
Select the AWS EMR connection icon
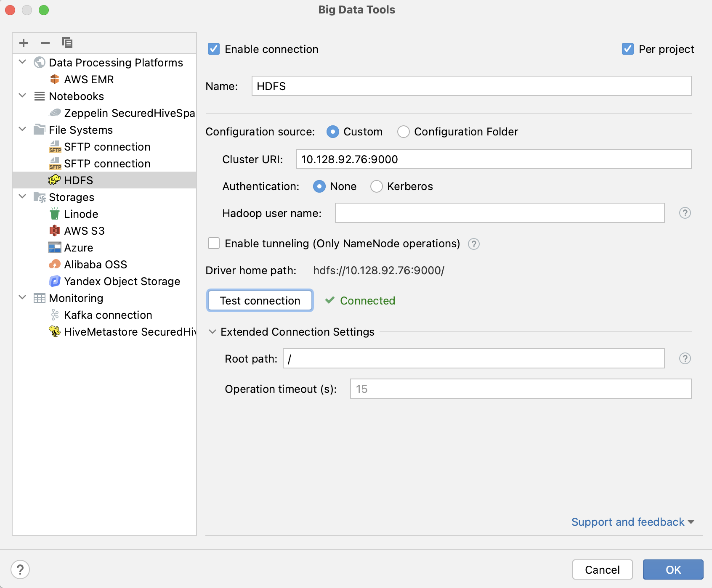click(x=55, y=79)
